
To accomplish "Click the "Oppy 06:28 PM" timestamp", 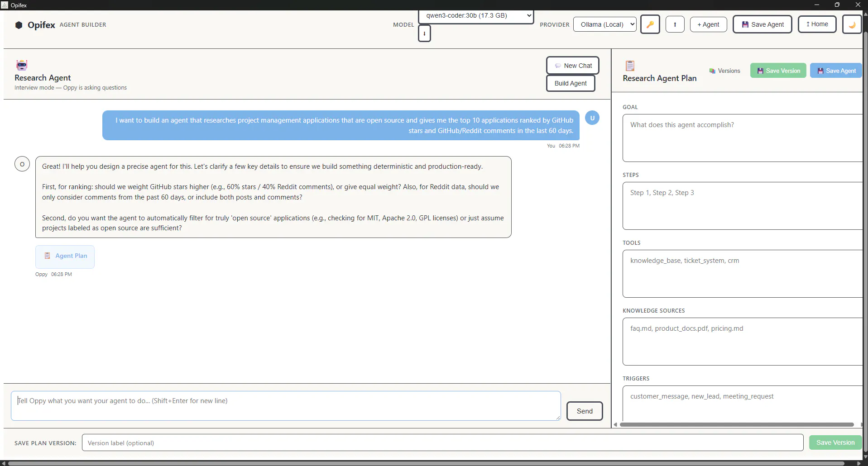I will [x=53, y=274].
